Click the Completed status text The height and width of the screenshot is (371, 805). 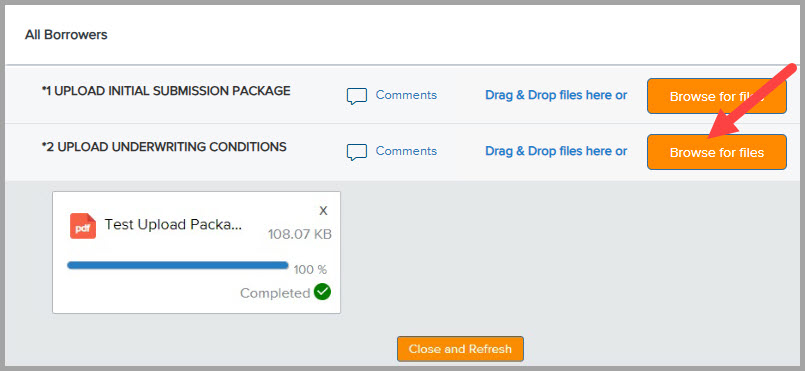(275, 293)
